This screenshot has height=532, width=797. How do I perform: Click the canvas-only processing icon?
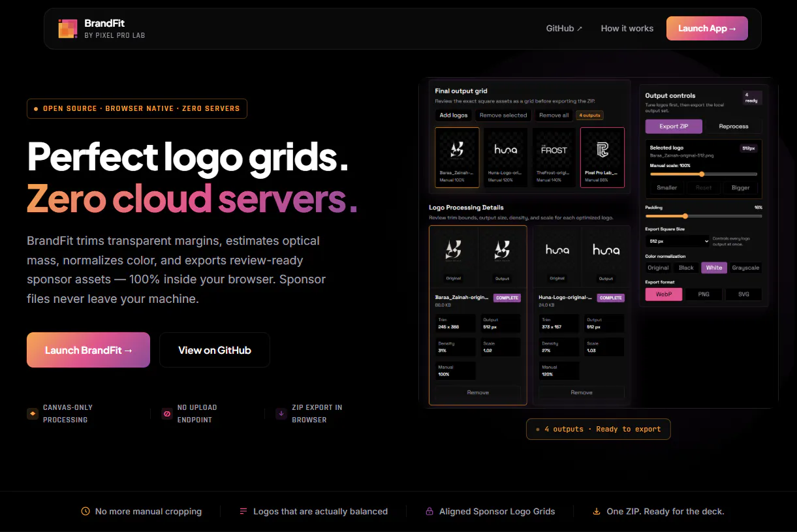point(33,413)
